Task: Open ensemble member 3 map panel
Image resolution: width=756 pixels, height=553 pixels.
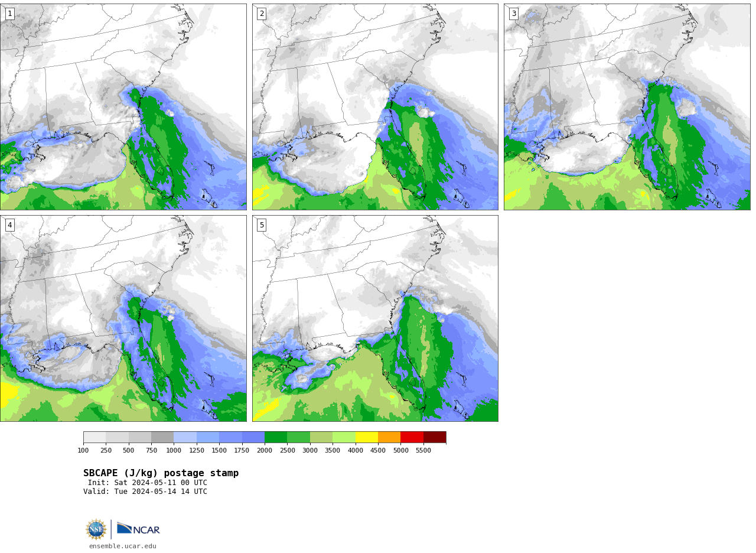Action: (x=627, y=107)
